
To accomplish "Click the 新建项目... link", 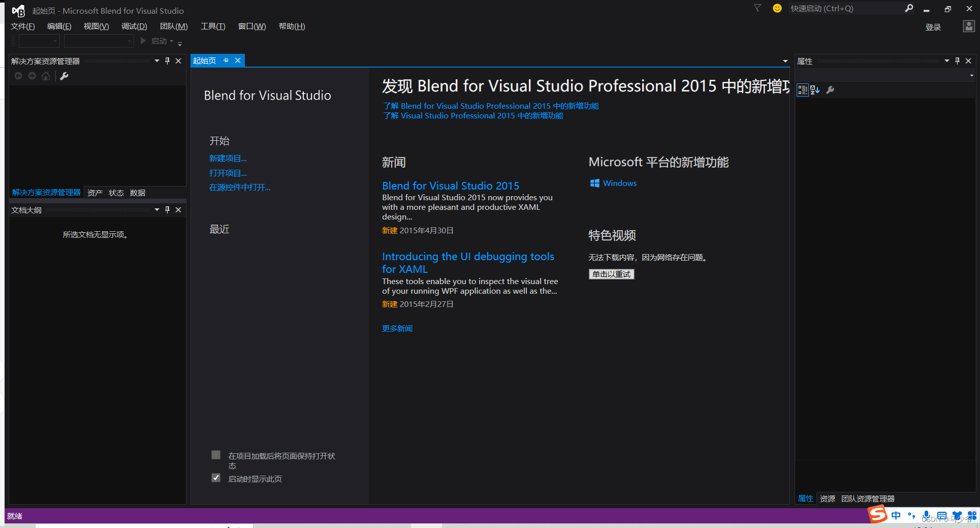I will click(x=228, y=159).
